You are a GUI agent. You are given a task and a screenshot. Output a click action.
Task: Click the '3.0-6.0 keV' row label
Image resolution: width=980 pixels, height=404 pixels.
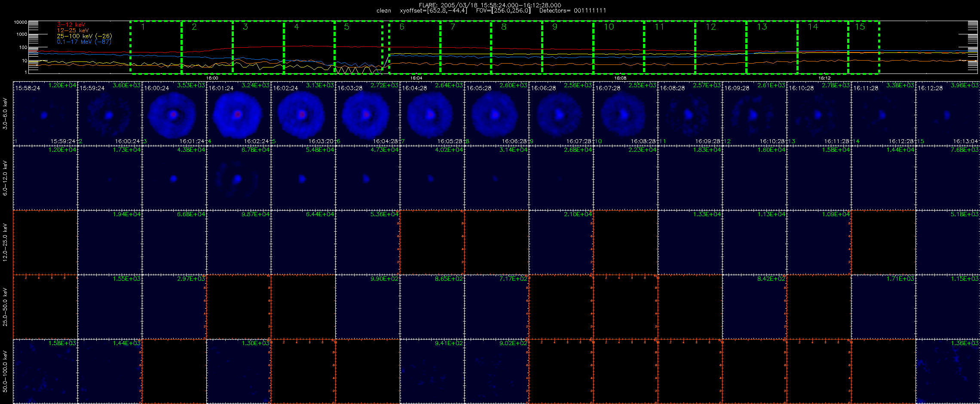tap(5, 113)
